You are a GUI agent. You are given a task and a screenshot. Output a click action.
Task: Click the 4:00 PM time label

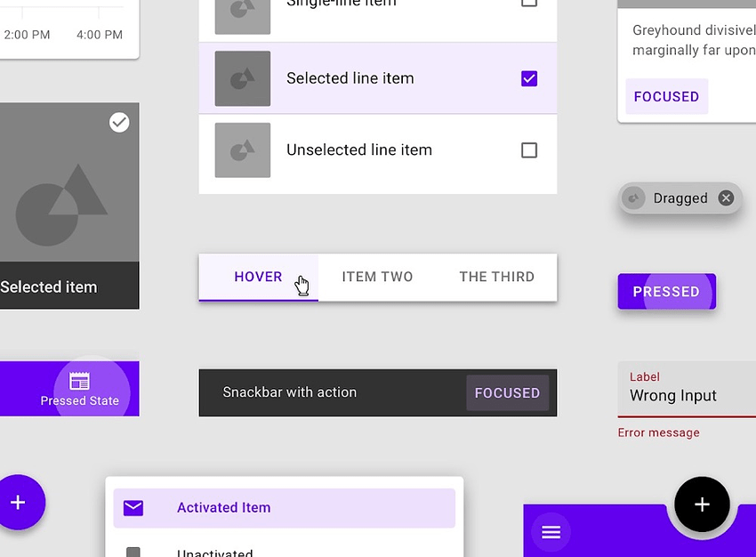pyautogui.click(x=100, y=35)
